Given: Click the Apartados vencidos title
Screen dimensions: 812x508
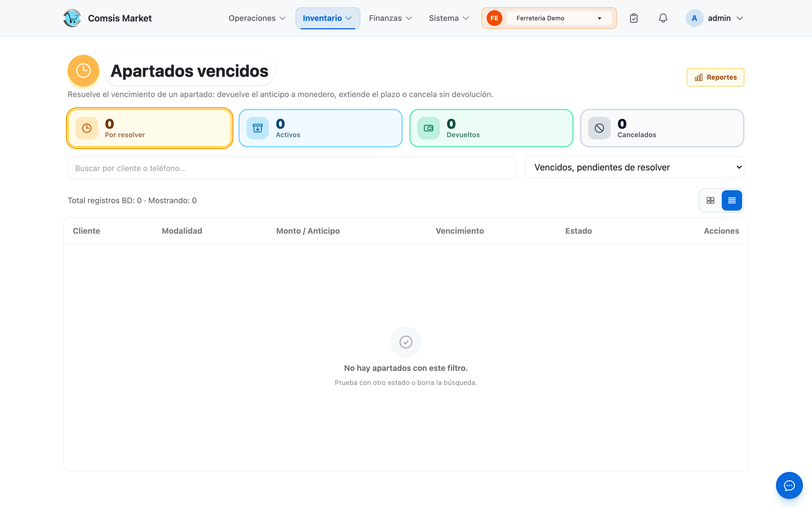Looking at the screenshot, I should [189, 71].
